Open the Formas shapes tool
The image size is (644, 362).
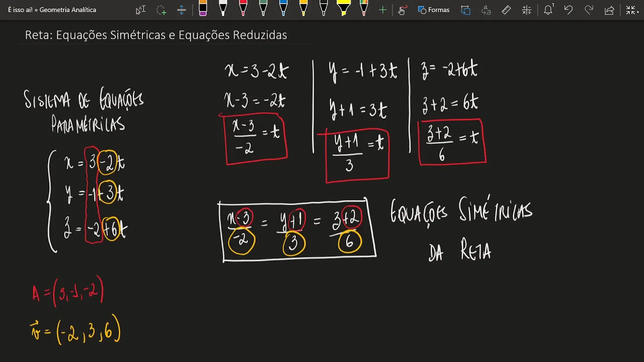coord(434,10)
